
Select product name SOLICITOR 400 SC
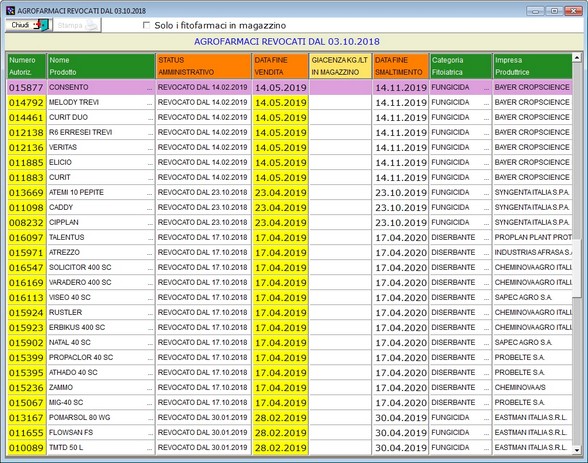click(x=80, y=267)
